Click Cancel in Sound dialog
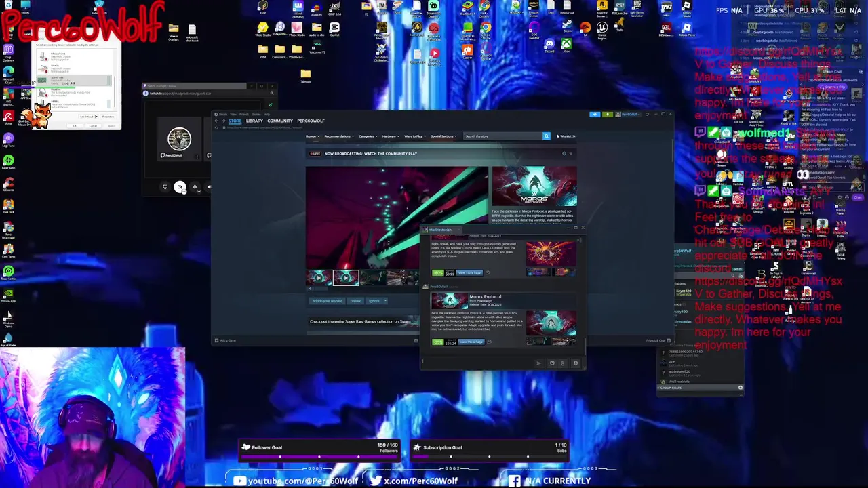868x488 pixels. coord(93,126)
